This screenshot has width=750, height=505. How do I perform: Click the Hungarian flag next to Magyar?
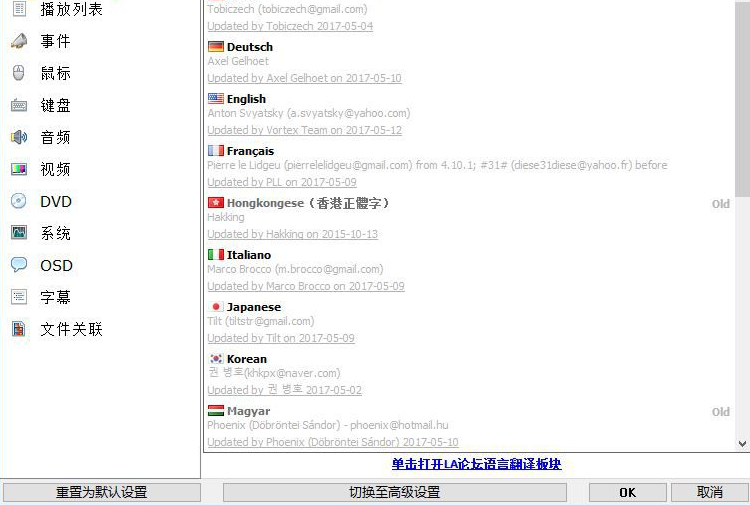tap(216, 410)
